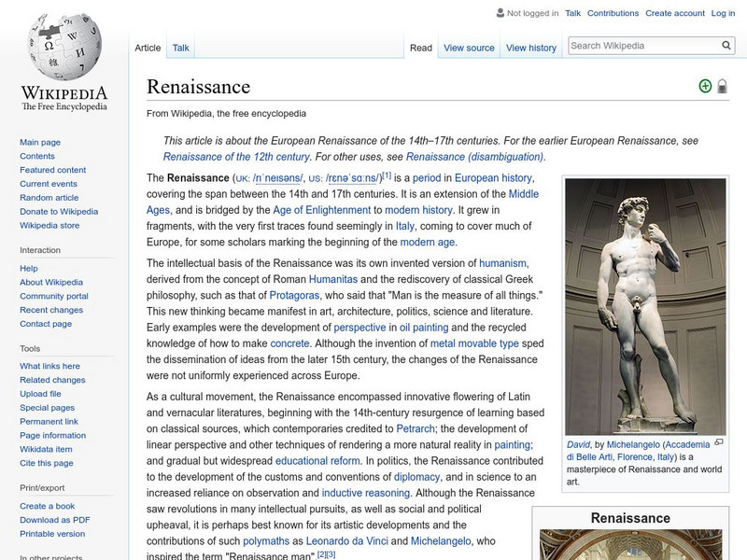Open the oil painting link
Viewport: 747px width, 560px height.
click(x=424, y=328)
